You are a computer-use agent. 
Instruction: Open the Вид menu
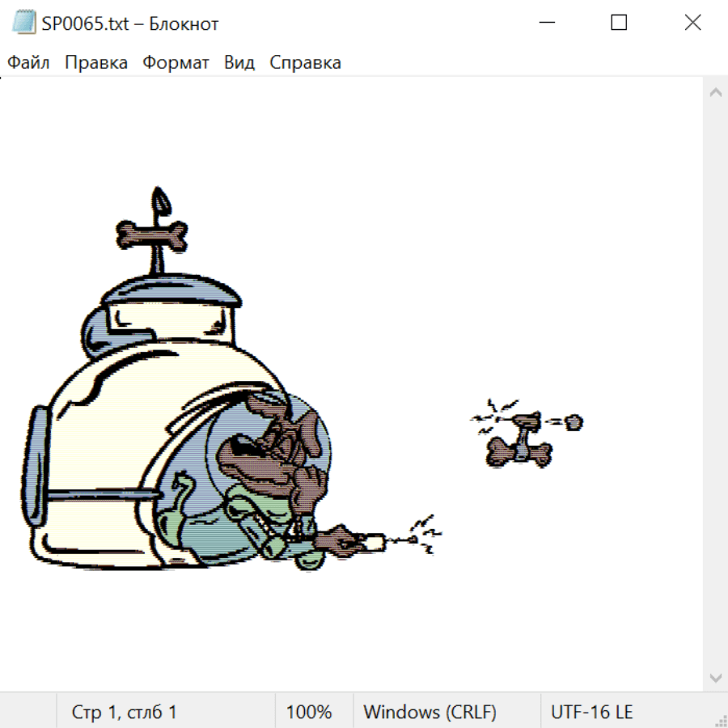click(239, 63)
